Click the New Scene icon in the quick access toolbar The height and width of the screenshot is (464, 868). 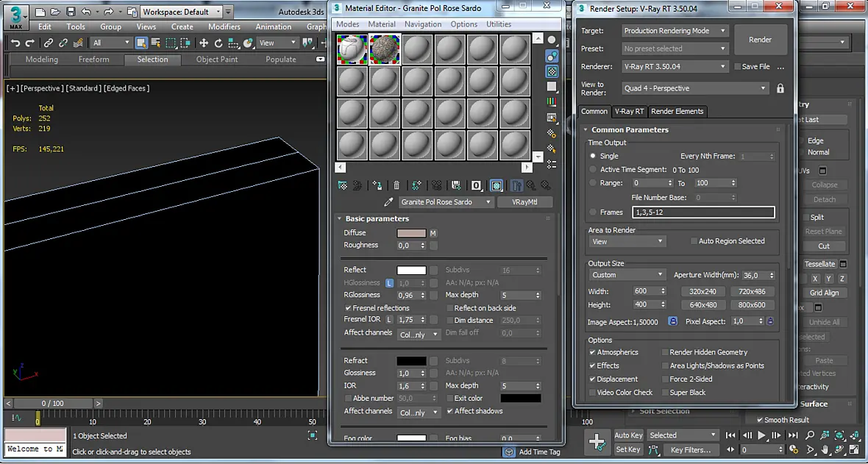click(x=40, y=12)
